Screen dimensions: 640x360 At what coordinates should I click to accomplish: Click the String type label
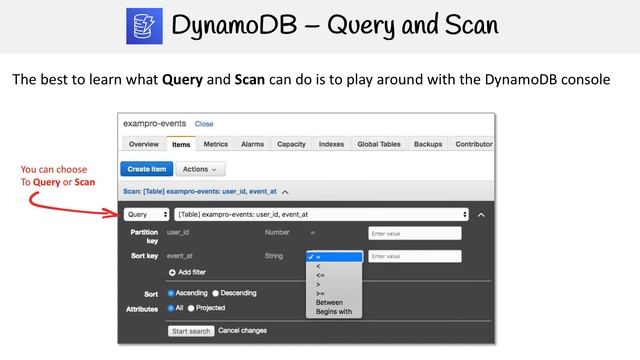click(274, 256)
